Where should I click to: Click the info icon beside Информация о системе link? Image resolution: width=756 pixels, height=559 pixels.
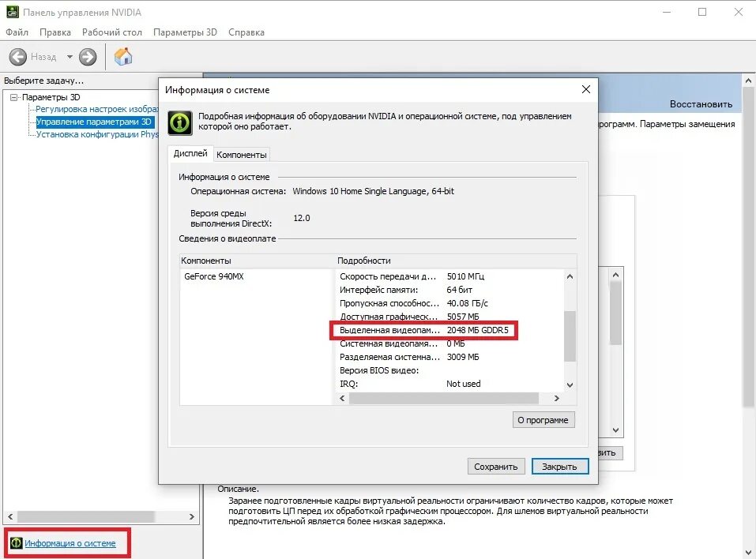[x=17, y=543]
